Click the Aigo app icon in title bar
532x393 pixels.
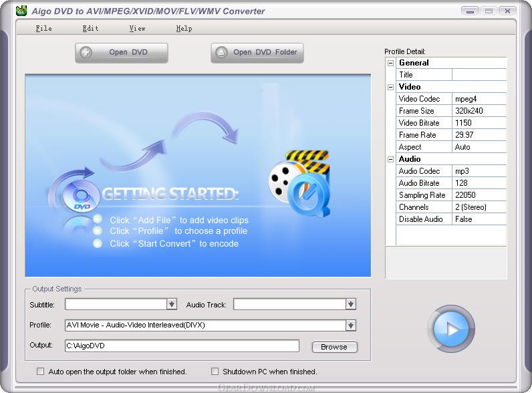(21, 11)
